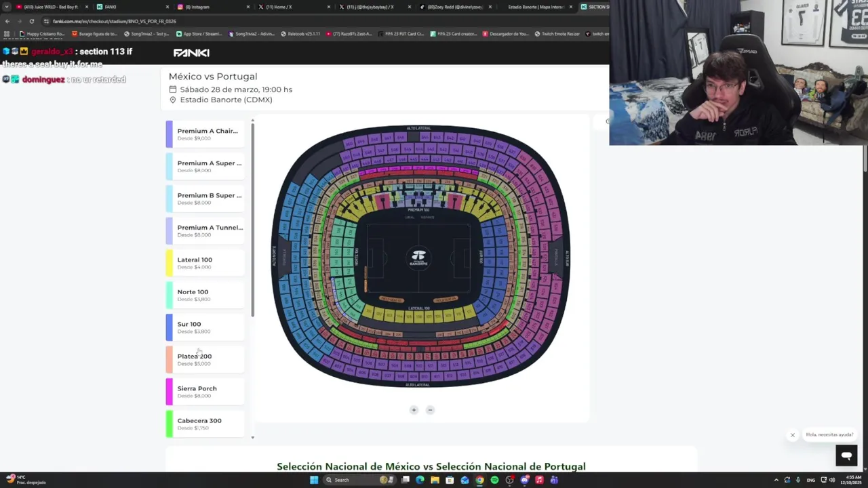868x488 pixels.
Task: Click the Estadio Banorte (CDMX) location text
Action: click(226, 100)
